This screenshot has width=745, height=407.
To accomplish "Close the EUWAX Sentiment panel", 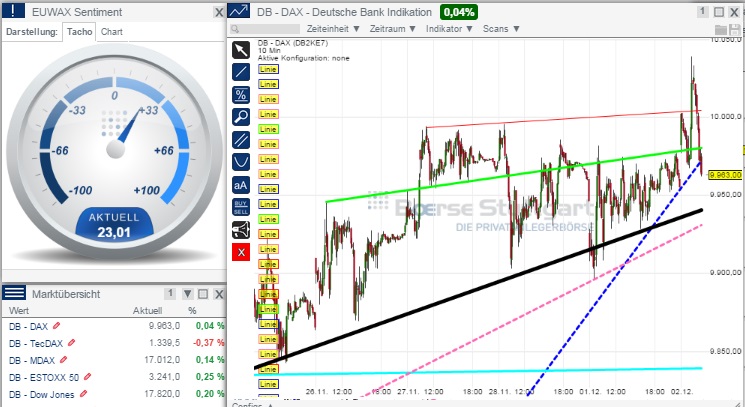I will click(219, 12).
